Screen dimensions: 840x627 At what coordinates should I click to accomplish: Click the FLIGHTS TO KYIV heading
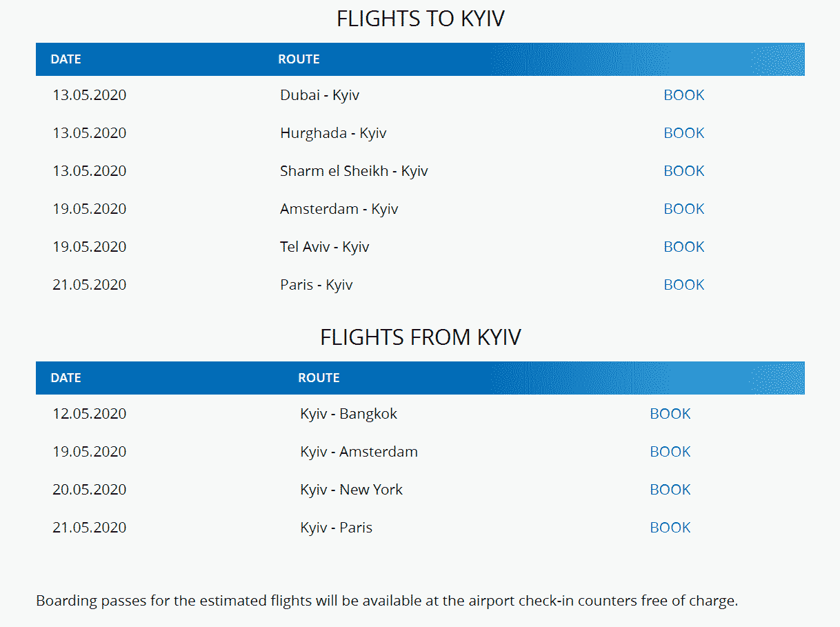(420, 19)
